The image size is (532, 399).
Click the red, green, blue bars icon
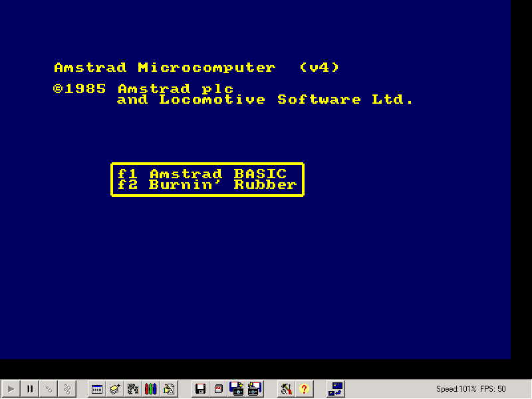(151, 389)
